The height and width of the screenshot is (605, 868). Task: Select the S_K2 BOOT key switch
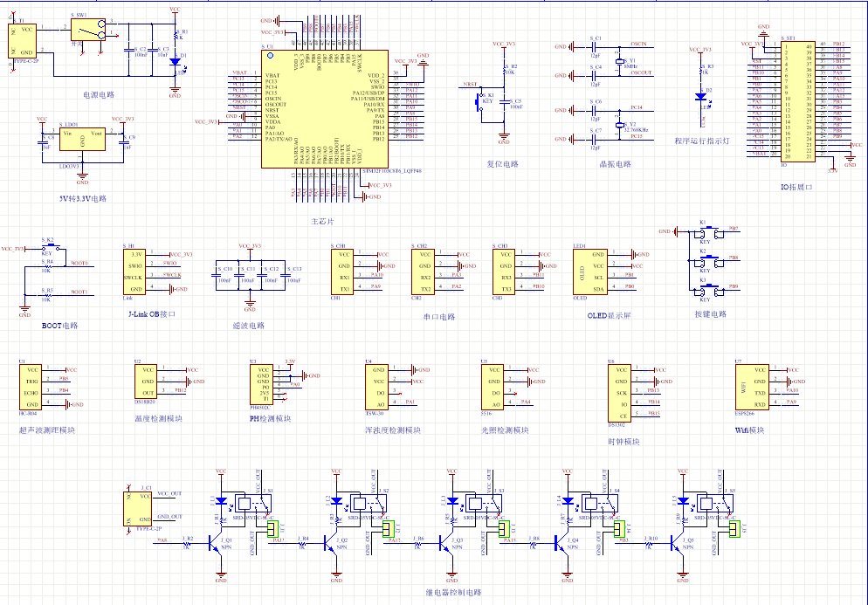pos(51,247)
